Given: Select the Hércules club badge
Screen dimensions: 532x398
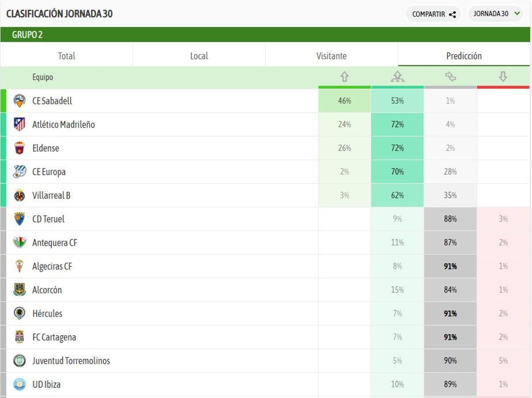Looking at the screenshot, I should tap(19, 313).
